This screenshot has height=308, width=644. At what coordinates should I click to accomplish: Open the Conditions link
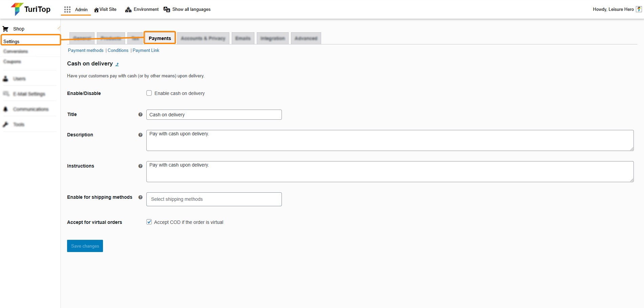(x=118, y=51)
